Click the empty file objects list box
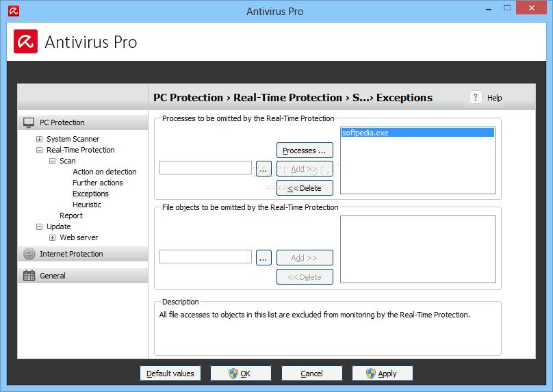This screenshot has width=553, height=392. tap(417, 249)
